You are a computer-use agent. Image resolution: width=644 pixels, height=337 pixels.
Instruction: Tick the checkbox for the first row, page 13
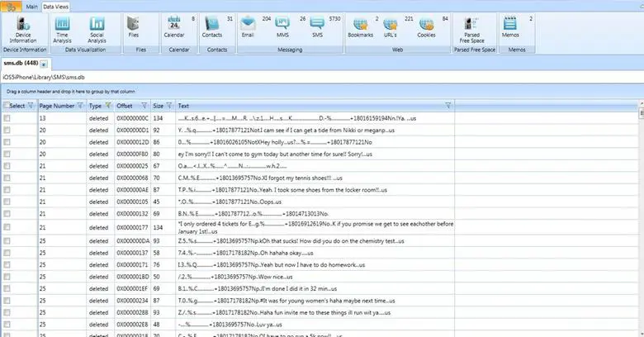click(x=7, y=118)
